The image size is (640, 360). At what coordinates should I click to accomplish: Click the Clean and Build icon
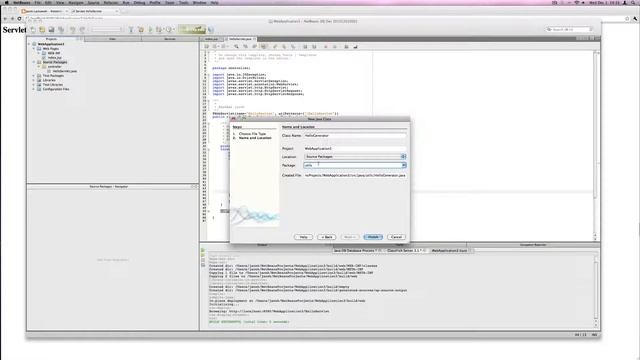(141, 29)
